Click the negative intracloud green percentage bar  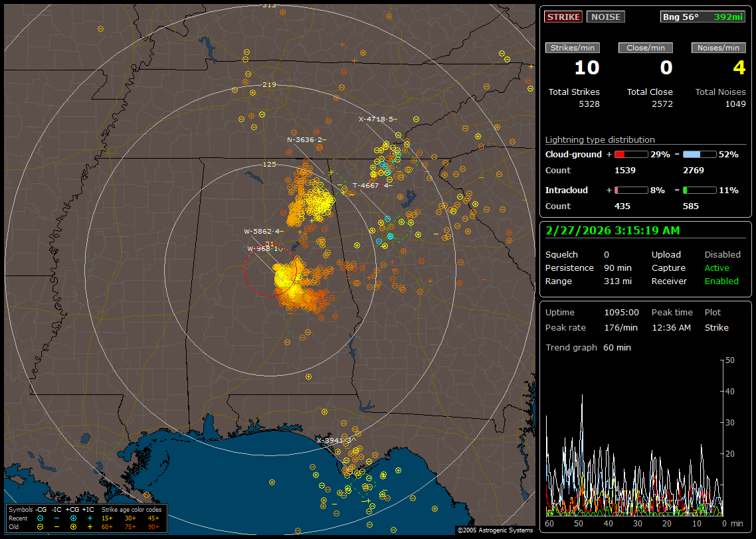point(699,191)
